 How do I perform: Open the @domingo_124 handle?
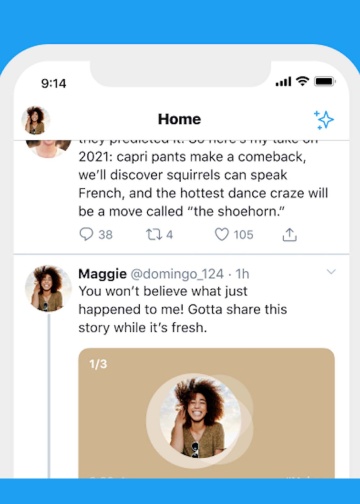pos(177,274)
